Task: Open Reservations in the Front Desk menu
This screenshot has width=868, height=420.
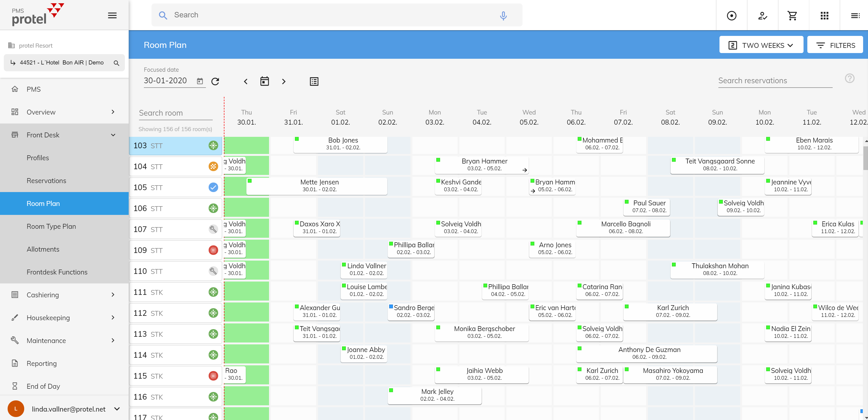Action: (x=46, y=180)
